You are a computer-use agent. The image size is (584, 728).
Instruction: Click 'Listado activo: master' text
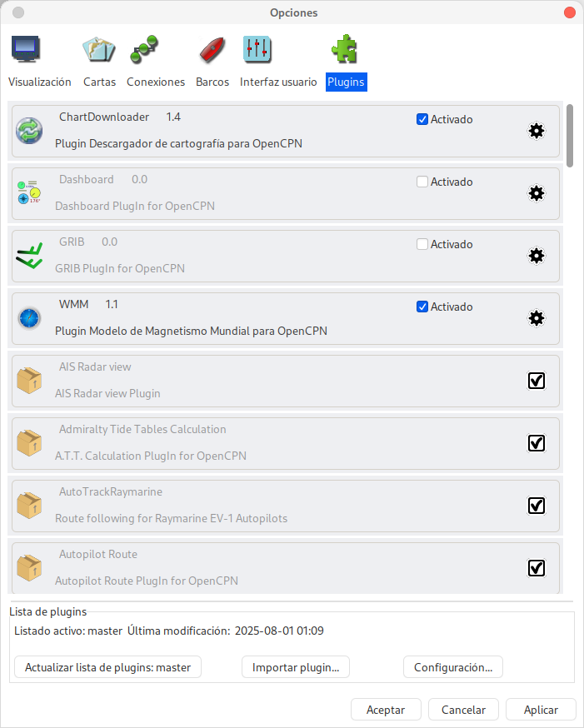(68, 631)
